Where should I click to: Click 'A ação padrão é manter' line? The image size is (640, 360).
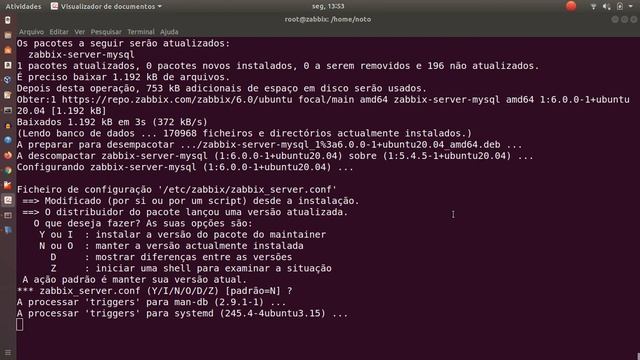click(134, 280)
